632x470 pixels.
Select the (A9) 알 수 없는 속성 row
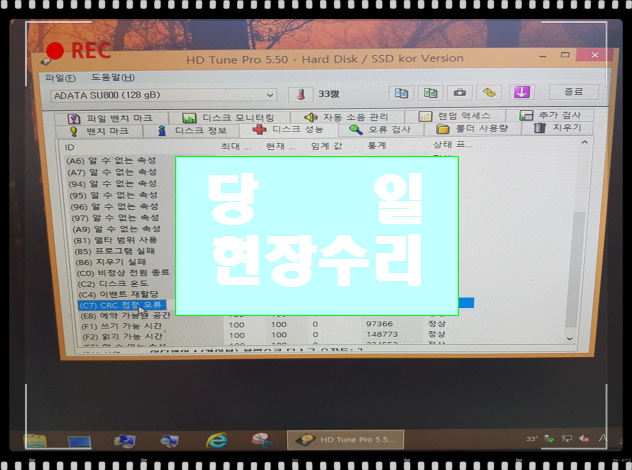point(117,229)
